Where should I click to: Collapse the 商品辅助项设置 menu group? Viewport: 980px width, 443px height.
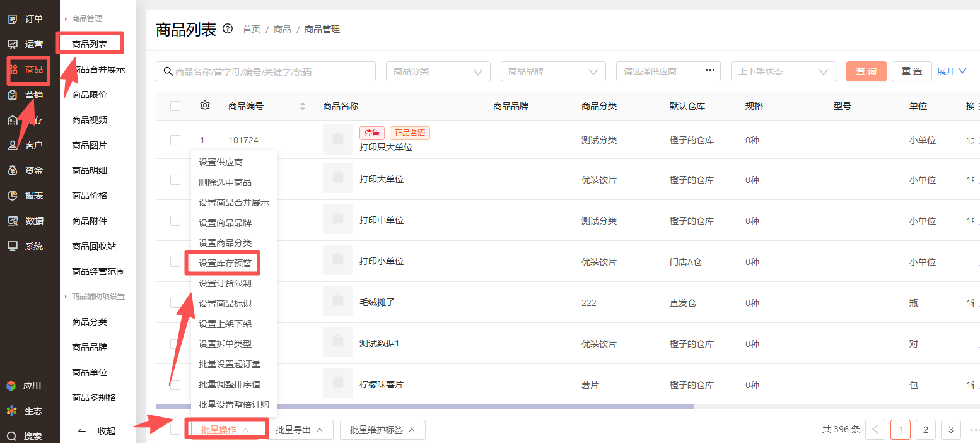tap(95, 297)
